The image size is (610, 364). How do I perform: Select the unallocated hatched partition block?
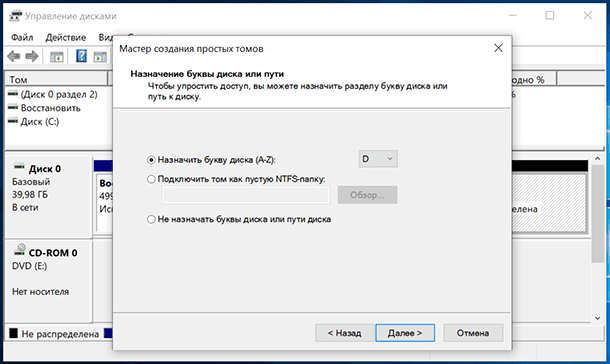549,203
